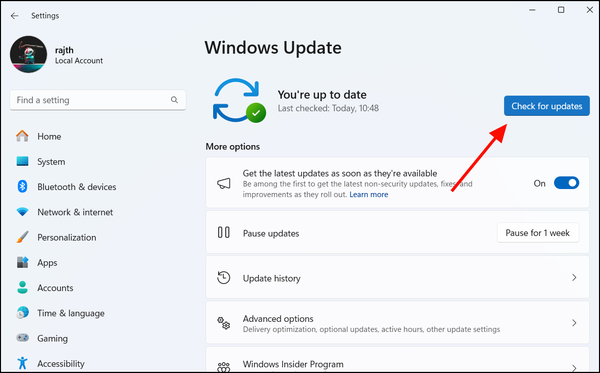Click the Time & language globe icon
Viewport: 600px width, 373px height.
22,313
